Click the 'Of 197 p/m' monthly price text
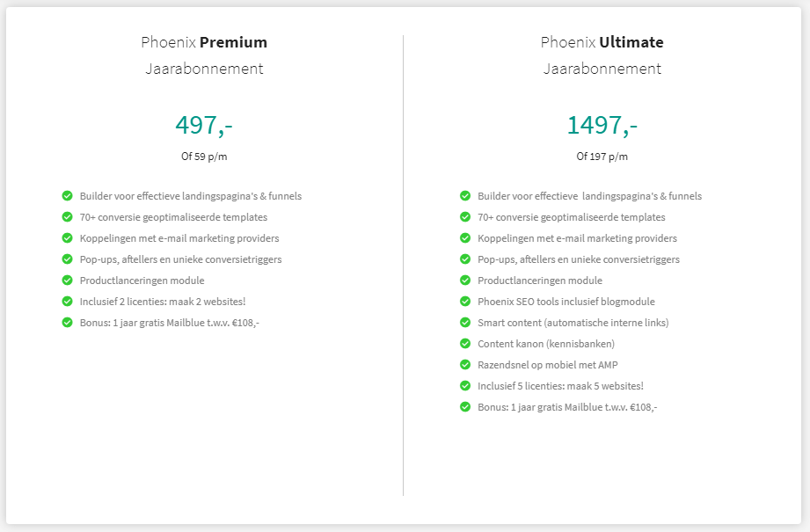The height and width of the screenshot is (532, 810). point(602,157)
